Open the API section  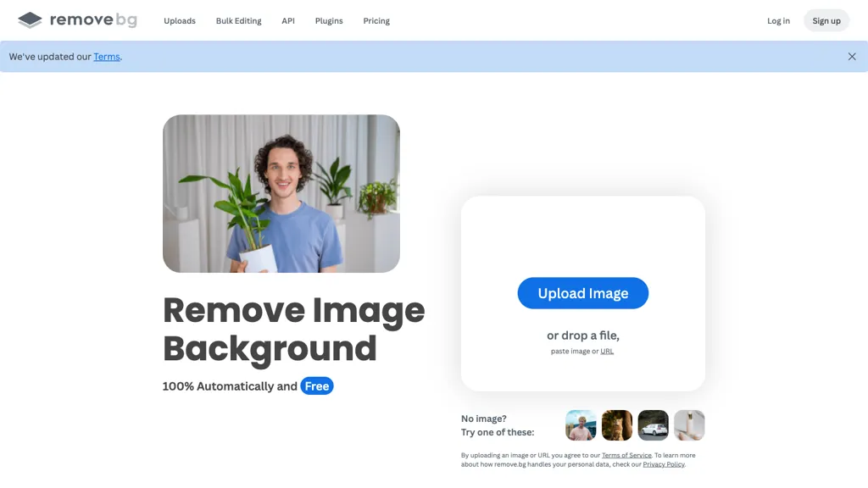click(287, 20)
